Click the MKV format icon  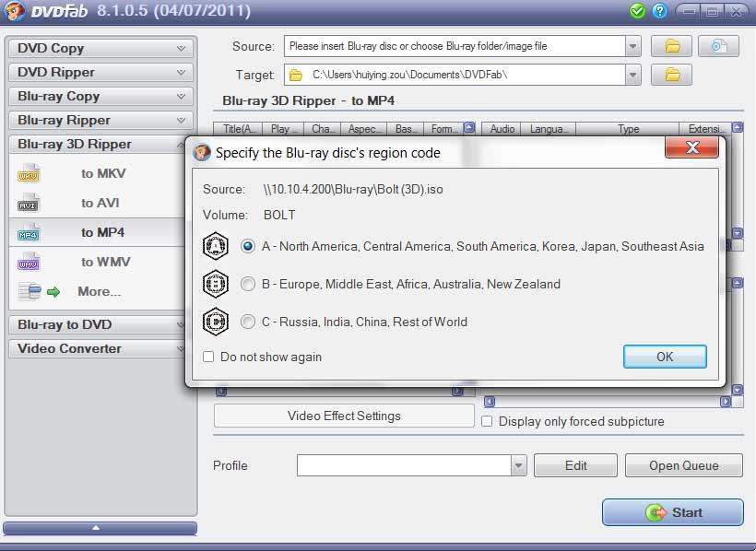pos(28,174)
